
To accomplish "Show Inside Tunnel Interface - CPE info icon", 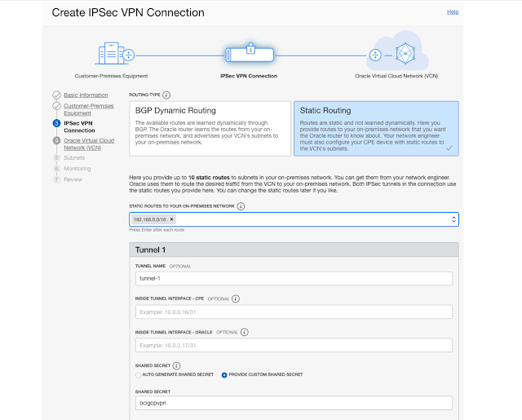I will 236,298.
